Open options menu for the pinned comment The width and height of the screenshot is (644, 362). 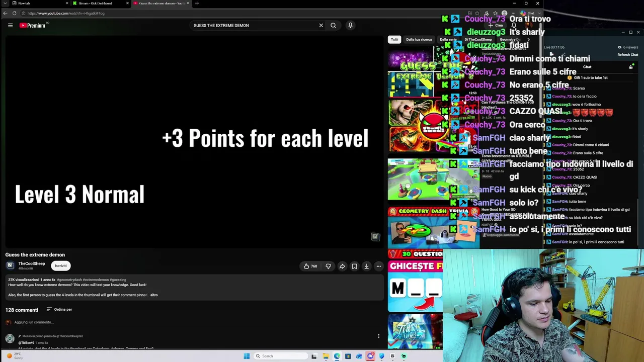pyautogui.click(x=379, y=336)
